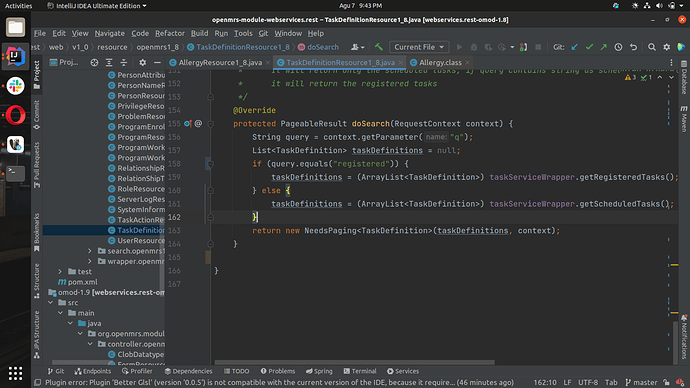Click the Run play icon
The width and height of the screenshot is (690, 388).
pyautogui.click(x=459, y=47)
